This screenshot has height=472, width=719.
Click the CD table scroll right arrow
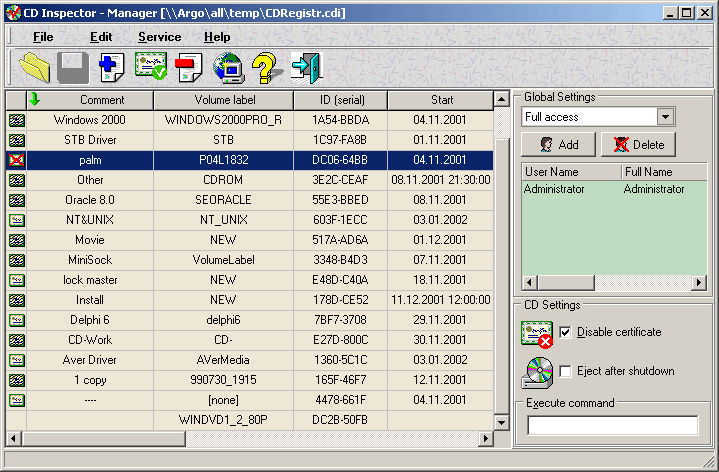coord(486,439)
